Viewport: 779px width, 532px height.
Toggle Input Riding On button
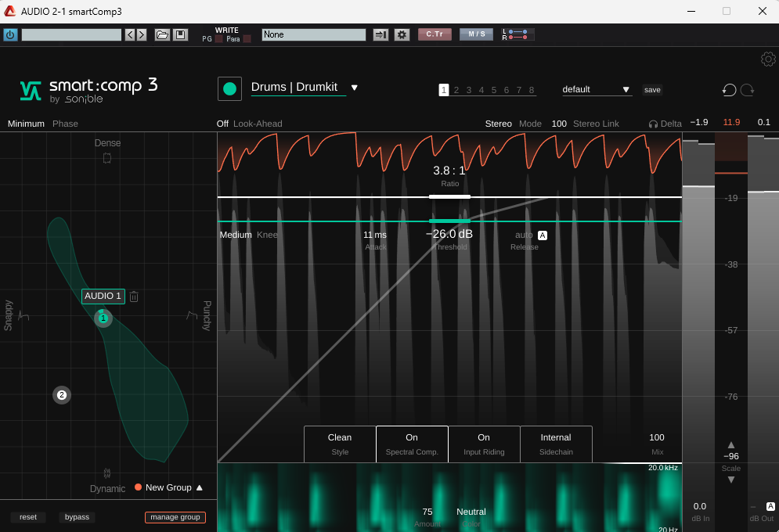point(484,444)
